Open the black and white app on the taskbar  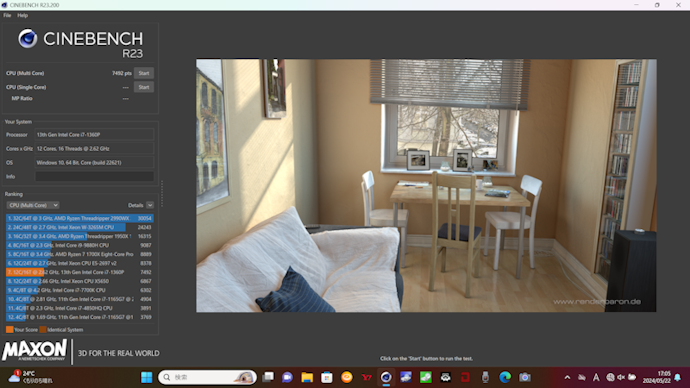coord(445,377)
